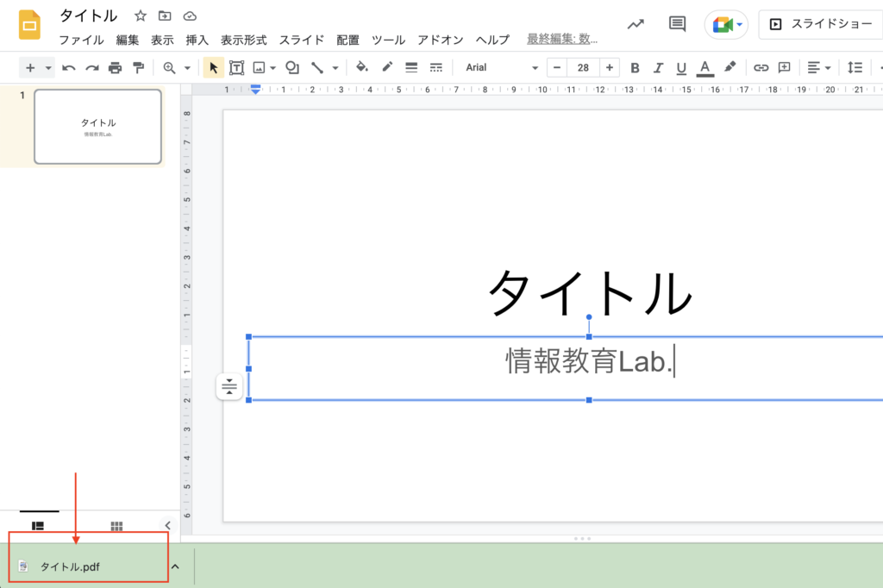
Task: Increase the font size
Action: (610, 67)
